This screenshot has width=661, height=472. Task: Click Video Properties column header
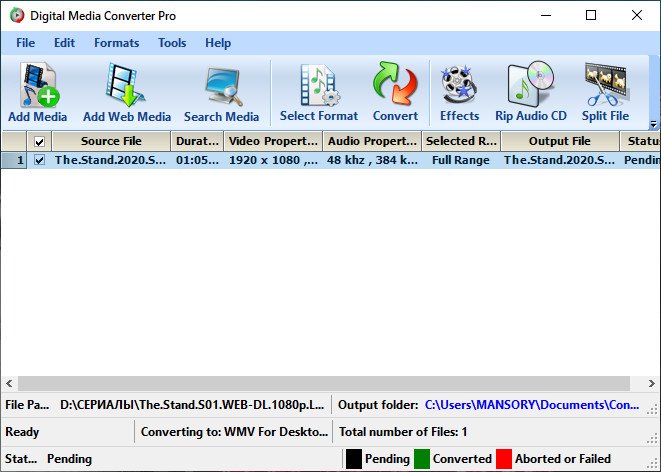coord(273,141)
